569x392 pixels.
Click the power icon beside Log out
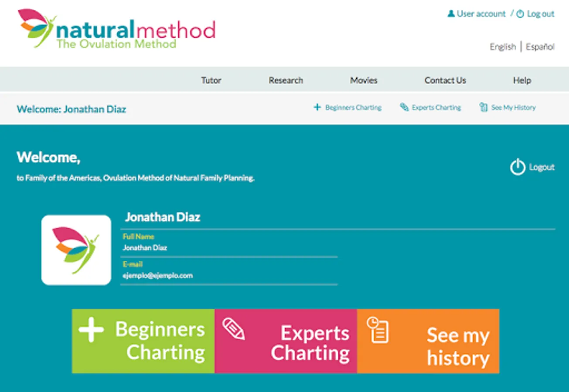pyautogui.click(x=520, y=14)
